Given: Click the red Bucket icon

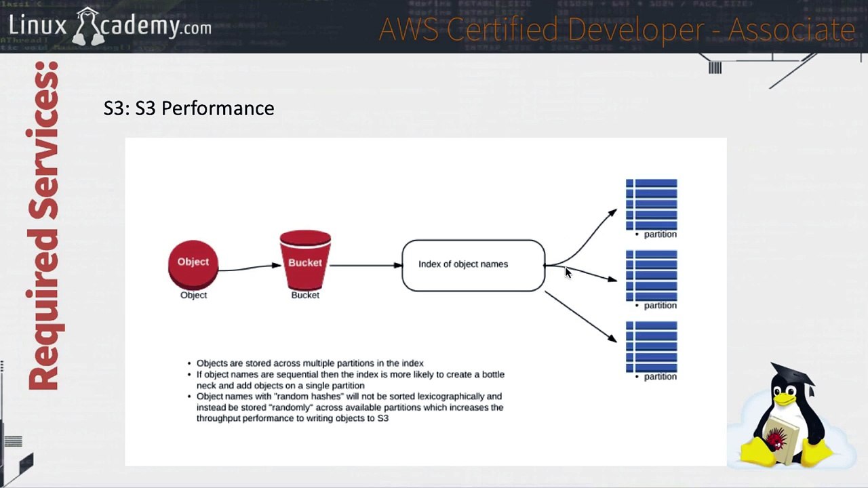Looking at the screenshot, I should [x=305, y=260].
